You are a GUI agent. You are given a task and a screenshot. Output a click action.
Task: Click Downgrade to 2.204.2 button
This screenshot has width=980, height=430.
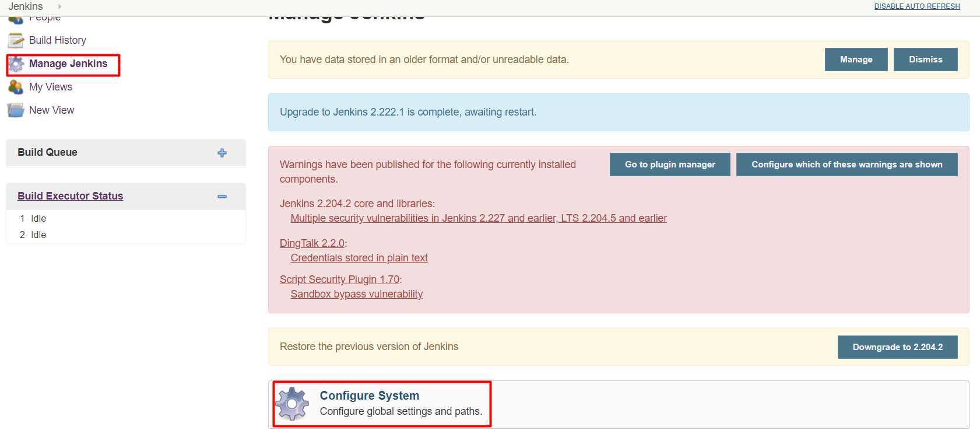coord(898,347)
